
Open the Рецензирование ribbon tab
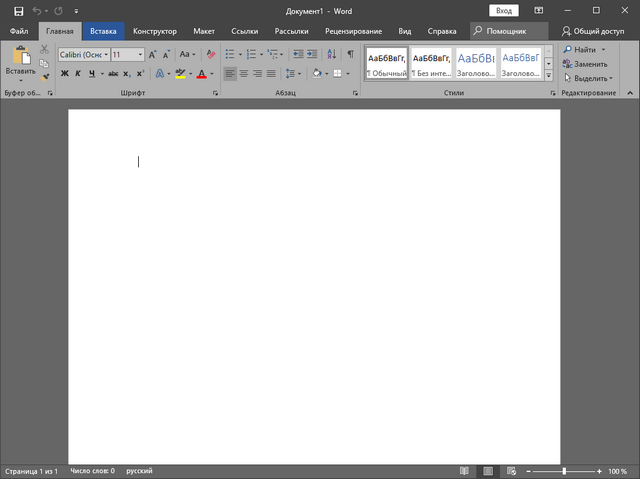coord(353,31)
